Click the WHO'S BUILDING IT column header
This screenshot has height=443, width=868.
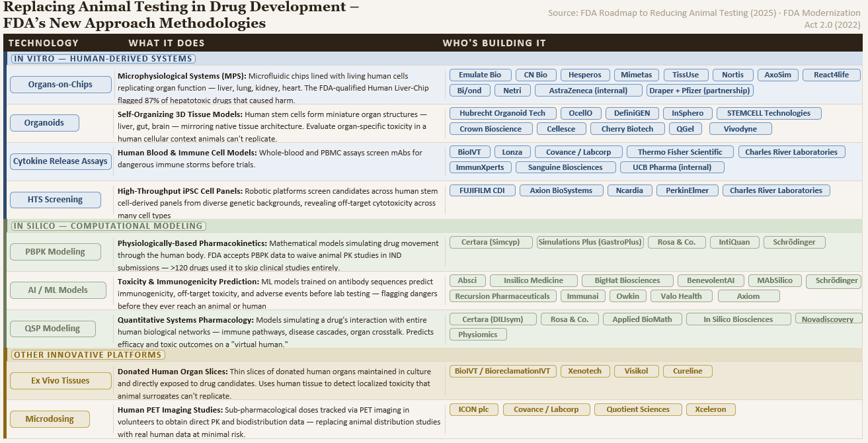coord(494,43)
